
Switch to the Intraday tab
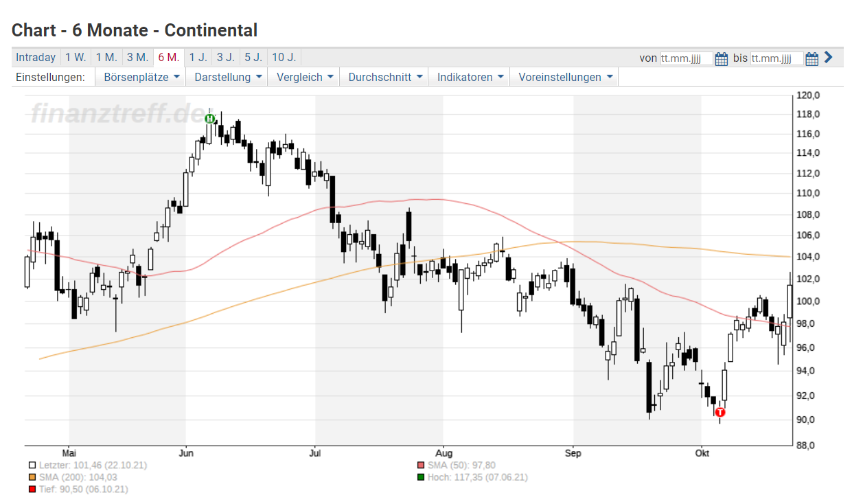click(36, 57)
